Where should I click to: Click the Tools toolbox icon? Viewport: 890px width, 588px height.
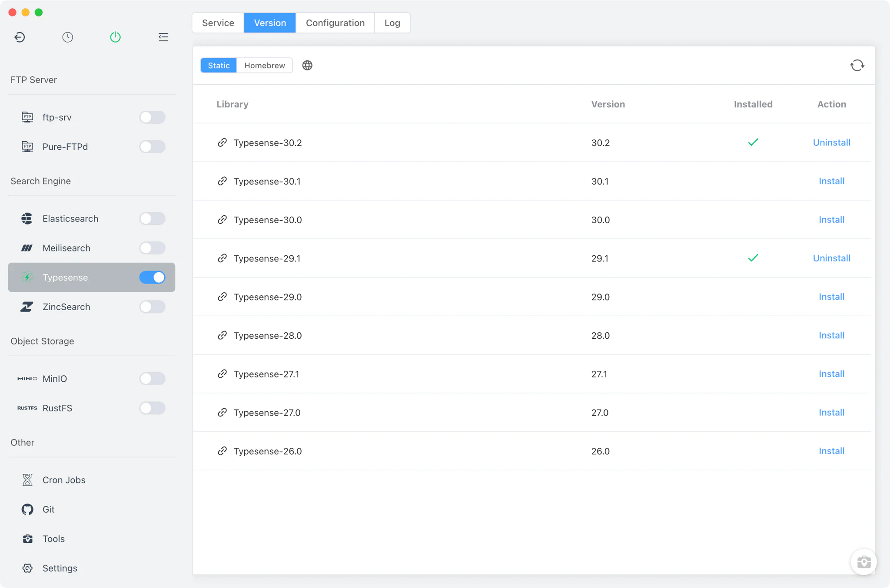[27, 539]
